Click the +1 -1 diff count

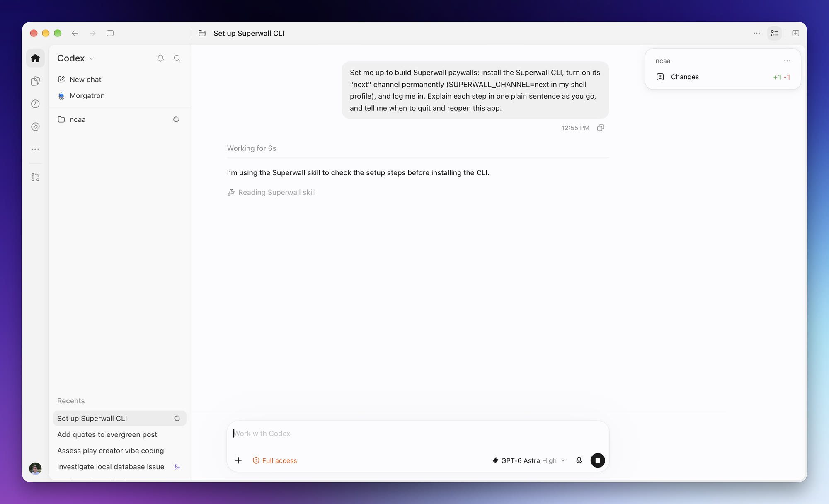(781, 77)
